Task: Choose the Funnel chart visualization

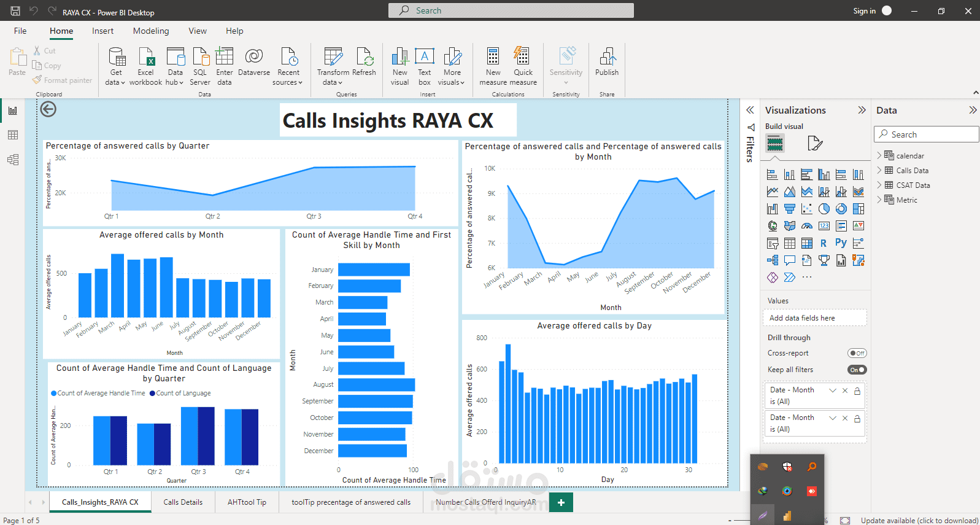Action: pos(790,209)
